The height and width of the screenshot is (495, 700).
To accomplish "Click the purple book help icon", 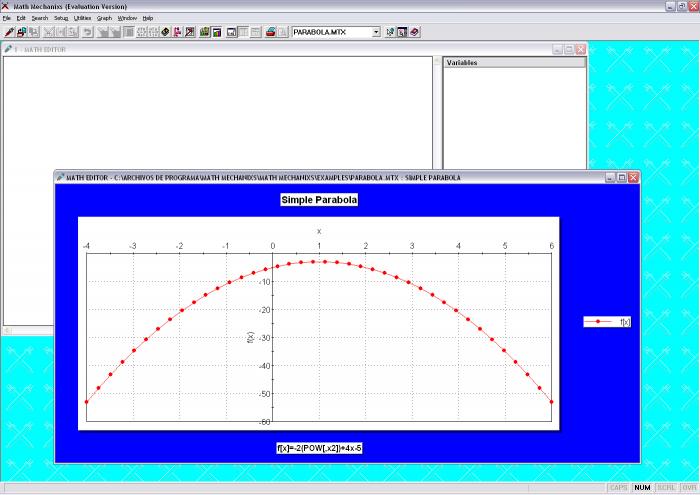I will click(415, 32).
